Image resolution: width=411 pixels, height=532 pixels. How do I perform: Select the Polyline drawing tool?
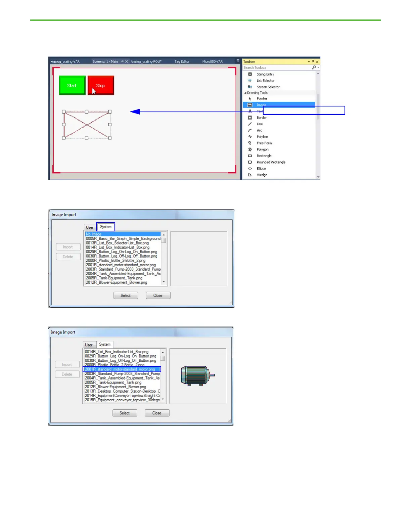(279, 137)
